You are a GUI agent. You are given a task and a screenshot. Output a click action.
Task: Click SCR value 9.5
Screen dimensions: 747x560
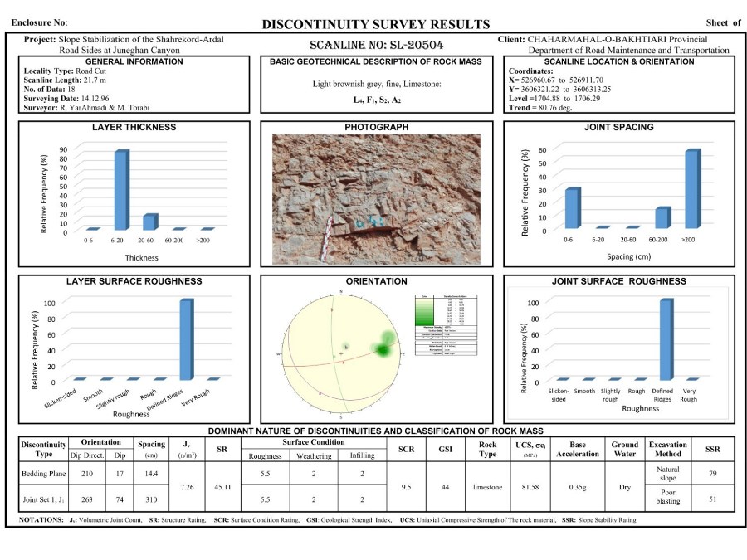pyautogui.click(x=407, y=487)
